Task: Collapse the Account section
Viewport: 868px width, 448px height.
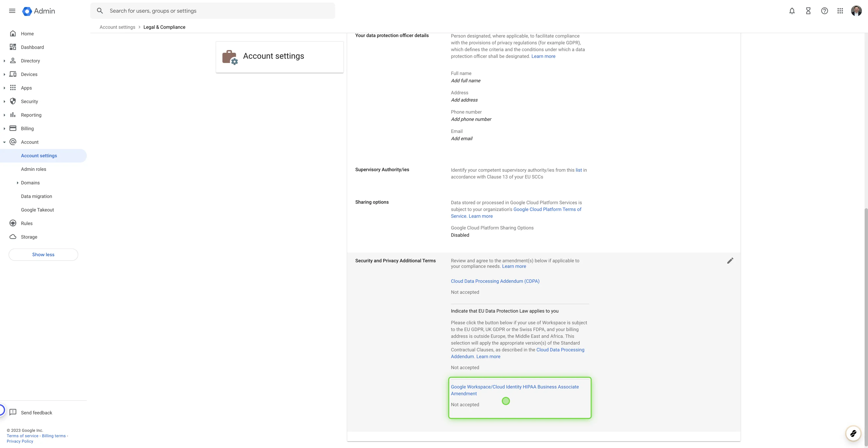Action: pos(4,142)
